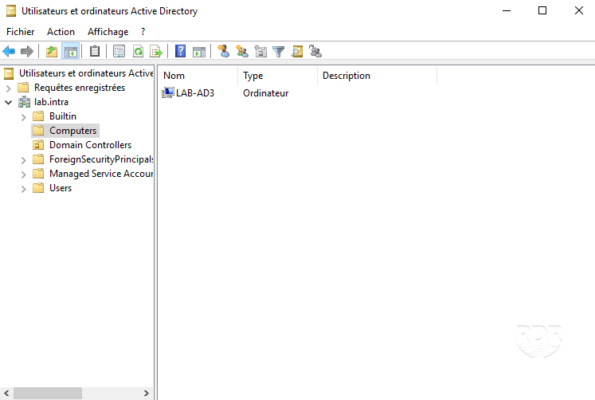This screenshot has height=400, width=595.
Task: Create a new group with the toolbar icon
Action: [242, 51]
